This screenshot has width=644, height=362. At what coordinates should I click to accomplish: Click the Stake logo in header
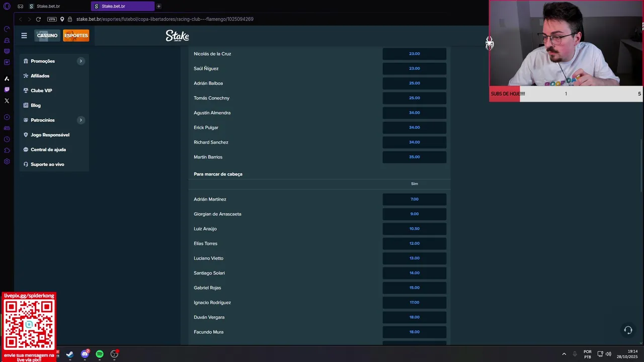(177, 36)
